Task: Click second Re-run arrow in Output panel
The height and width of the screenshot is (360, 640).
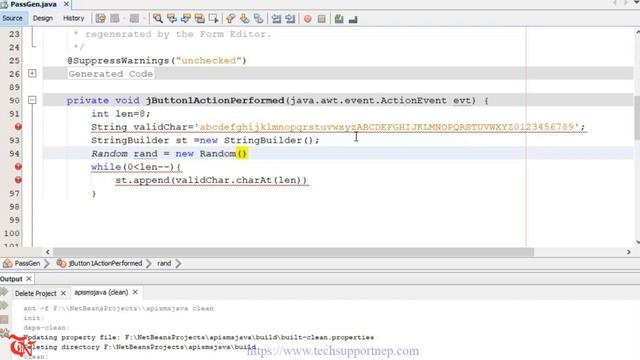Action: coord(4,305)
